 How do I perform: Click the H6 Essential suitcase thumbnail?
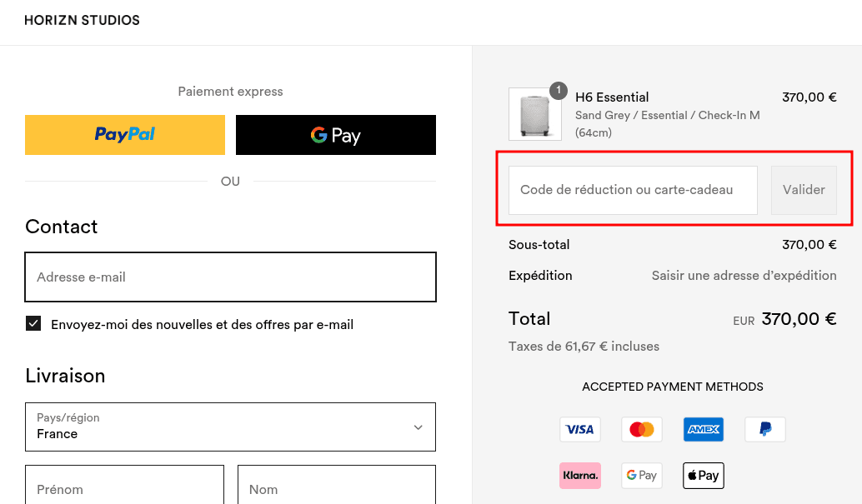tap(535, 114)
